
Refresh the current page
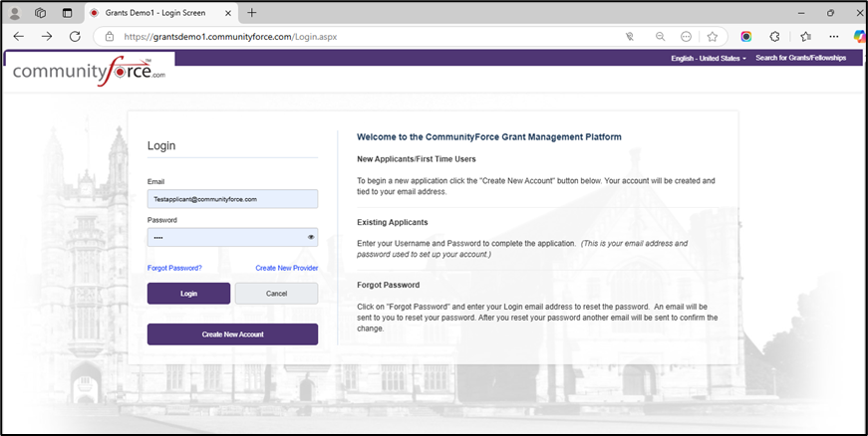(75, 37)
